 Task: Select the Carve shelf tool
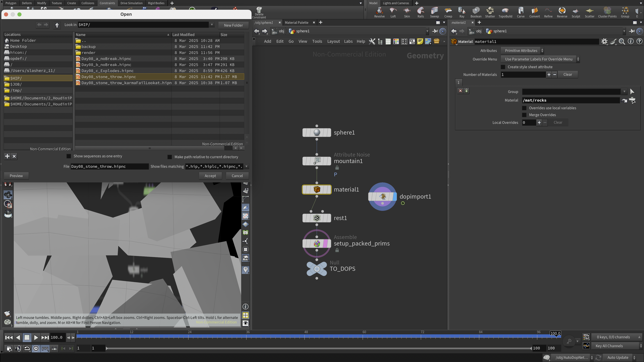[521, 13]
